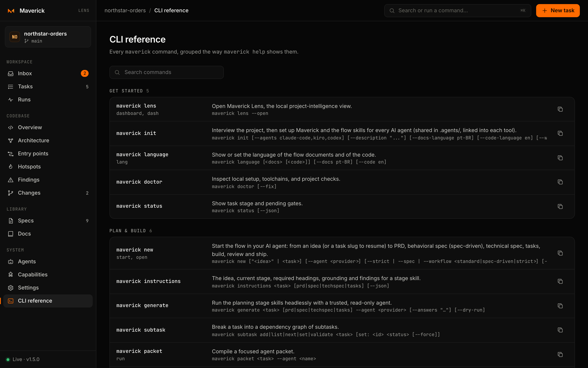Click the maverick lens --open usage text
This screenshot has height=368, width=588.
click(x=240, y=113)
